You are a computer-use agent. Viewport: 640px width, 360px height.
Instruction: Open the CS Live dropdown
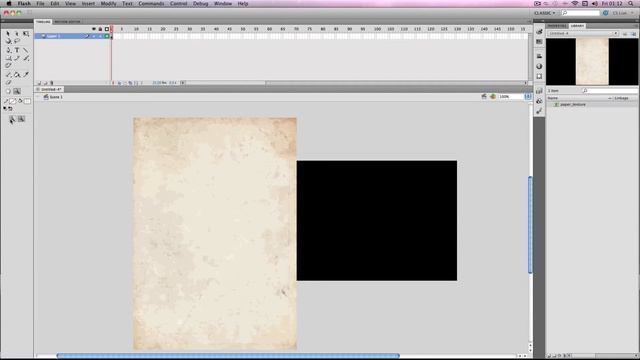622,13
